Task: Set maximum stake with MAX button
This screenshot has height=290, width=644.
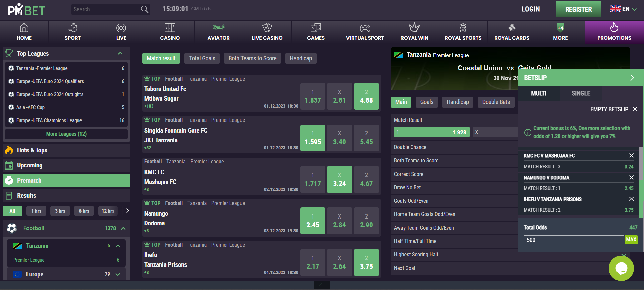Action: (x=631, y=240)
